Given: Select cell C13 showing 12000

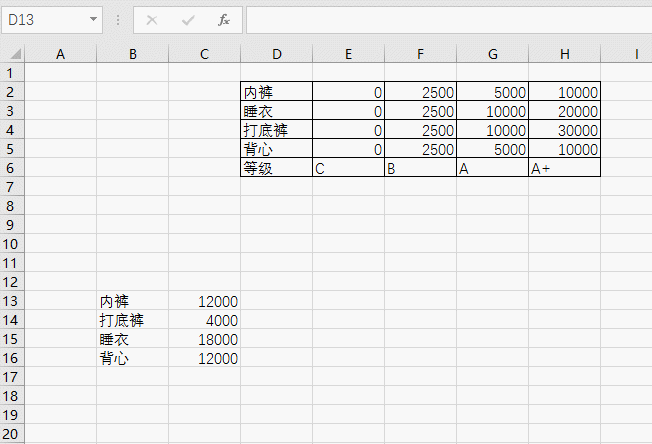Looking at the screenshot, I should pos(205,301).
